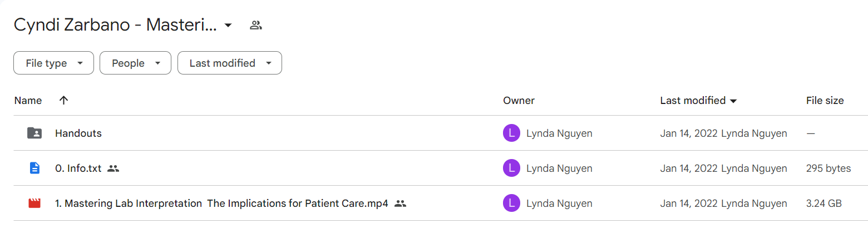Click the shared folder icon beside Handouts
Screen dimensions: 868x248
pyautogui.click(x=34, y=133)
